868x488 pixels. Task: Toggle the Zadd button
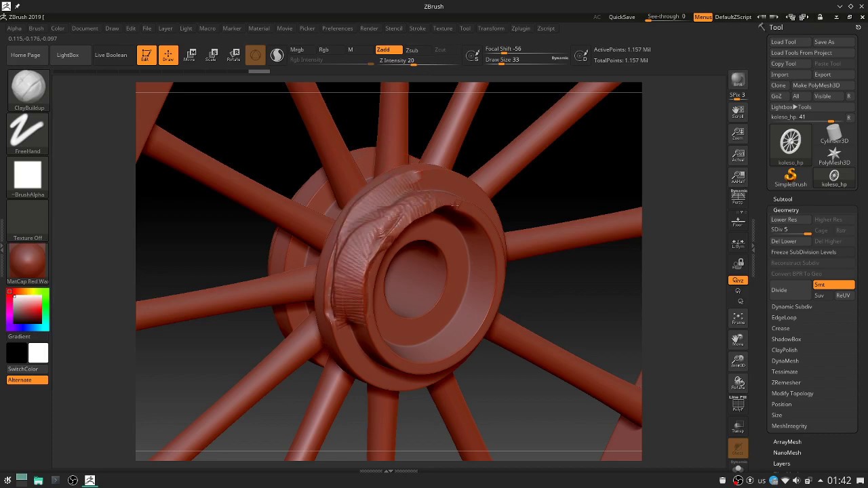click(x=389, y=49)
